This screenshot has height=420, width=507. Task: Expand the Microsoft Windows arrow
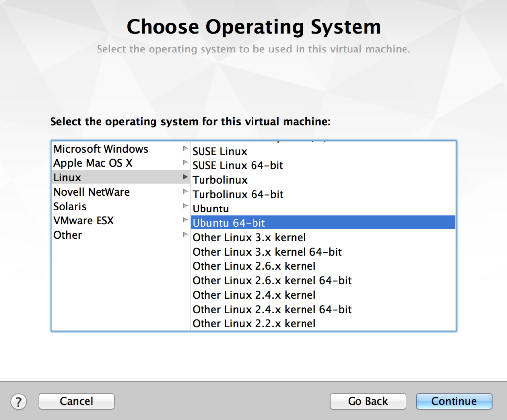[185, 148]
